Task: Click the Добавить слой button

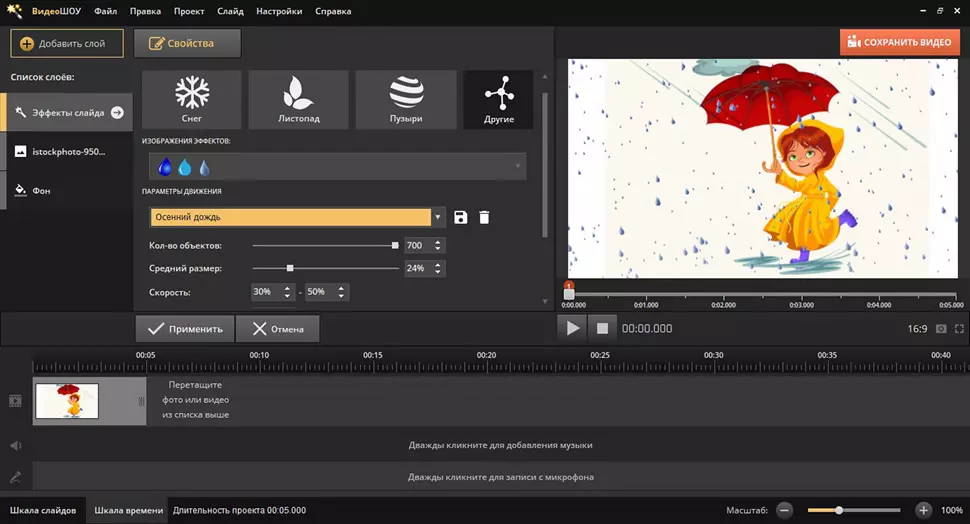Action: [x=67, y=43]
